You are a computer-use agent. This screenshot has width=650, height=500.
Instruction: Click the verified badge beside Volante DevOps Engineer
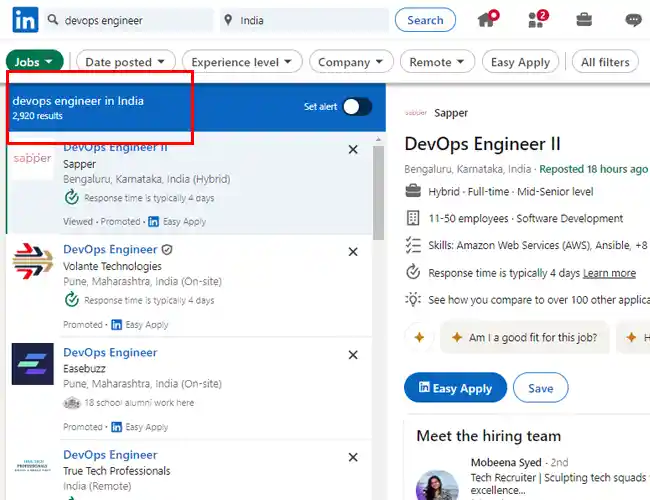167,250
